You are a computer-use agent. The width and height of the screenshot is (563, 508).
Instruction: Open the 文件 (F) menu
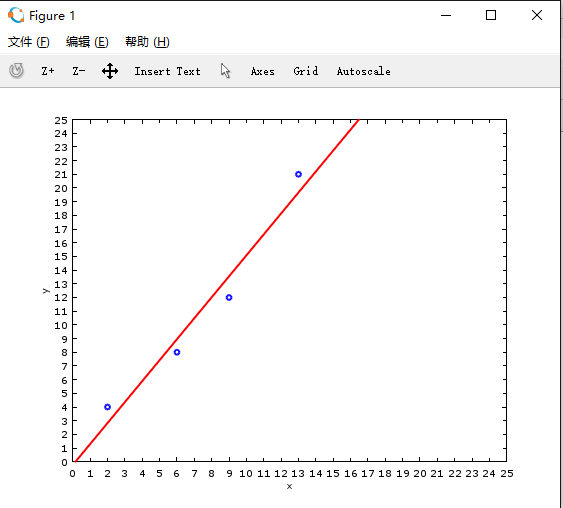29,42
